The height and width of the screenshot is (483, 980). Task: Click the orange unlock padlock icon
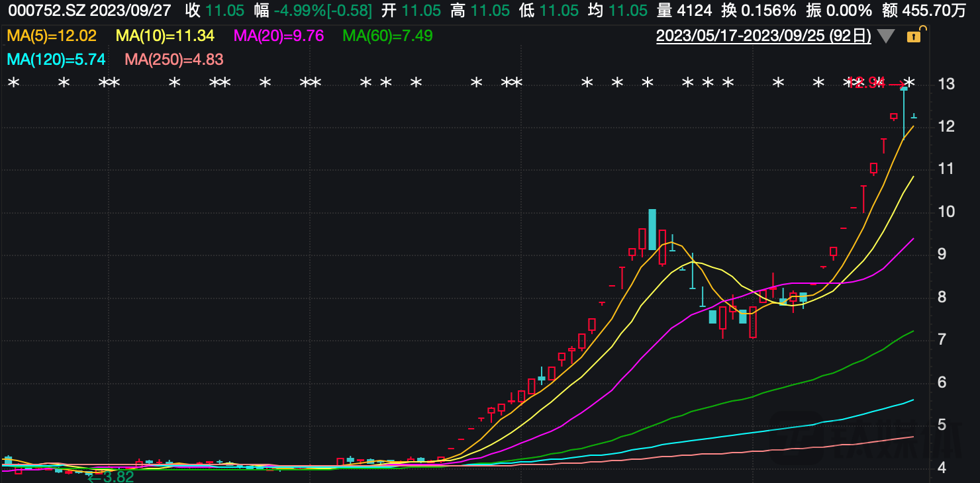[914, 36]
